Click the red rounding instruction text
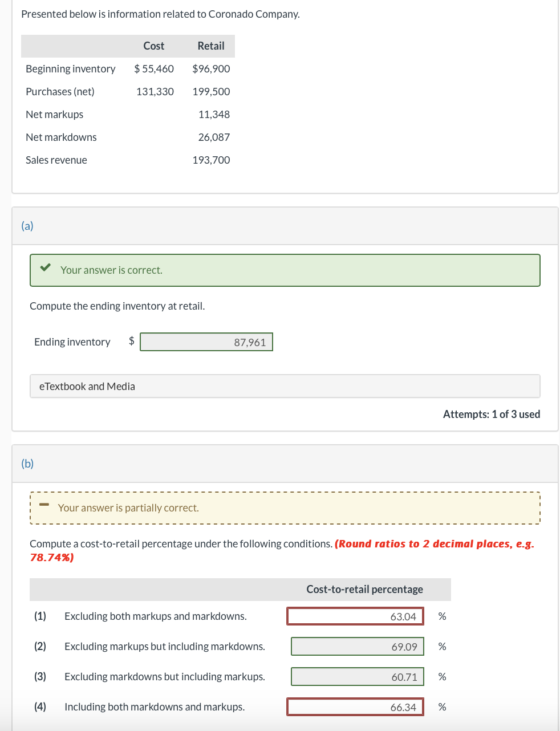560x731 pixels. click(x=433, y=544)
